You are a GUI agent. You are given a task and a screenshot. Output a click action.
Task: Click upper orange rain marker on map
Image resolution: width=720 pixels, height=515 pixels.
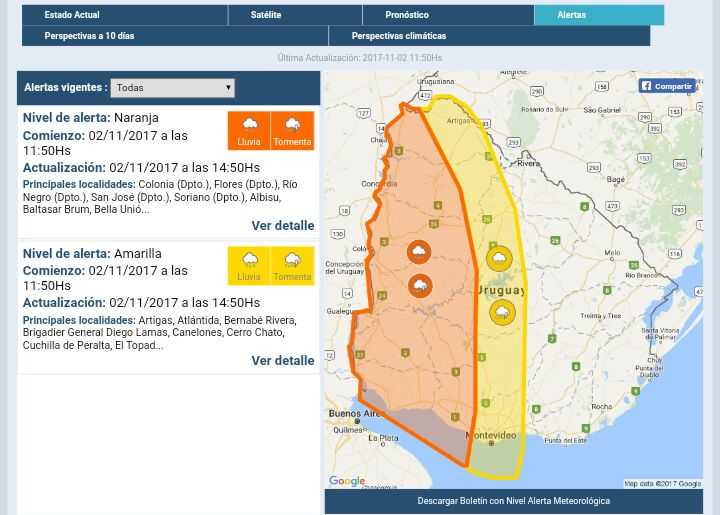(419, 252)
